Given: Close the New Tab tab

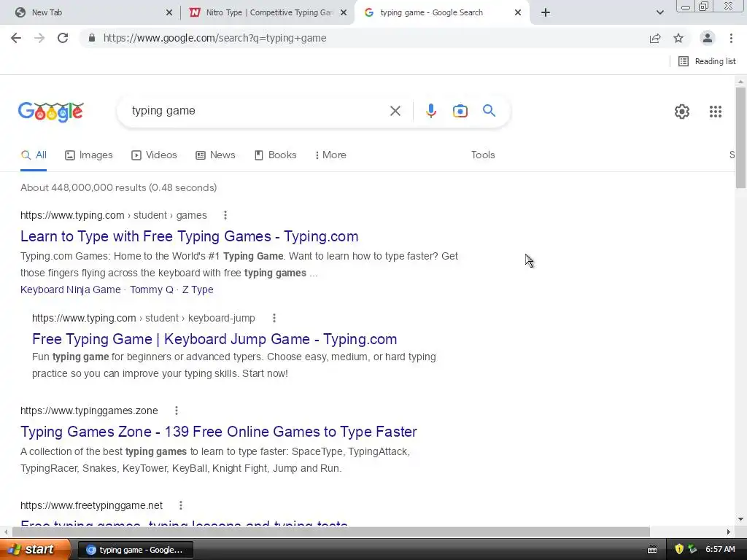Looking at the screenshot, I should tap(169, 13).
